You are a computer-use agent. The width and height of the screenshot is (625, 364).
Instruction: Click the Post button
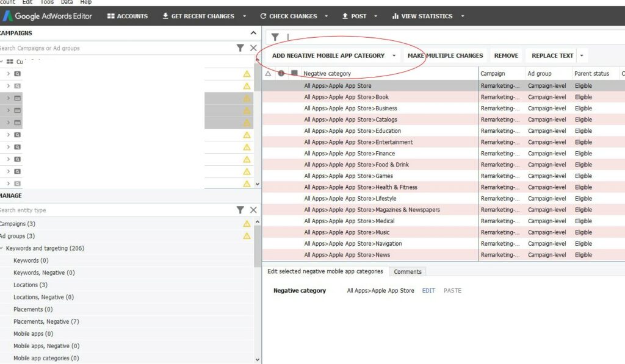(x=355, y=16)
